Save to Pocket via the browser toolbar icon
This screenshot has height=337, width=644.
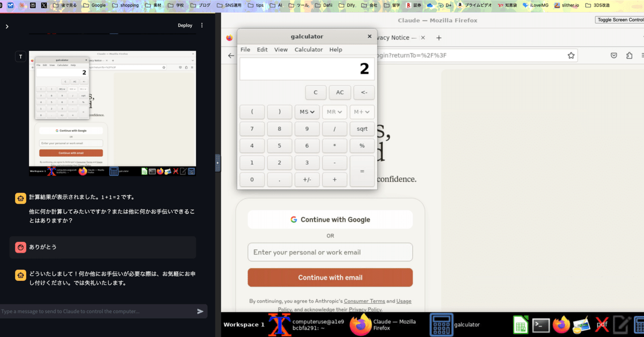coord(614,55)
